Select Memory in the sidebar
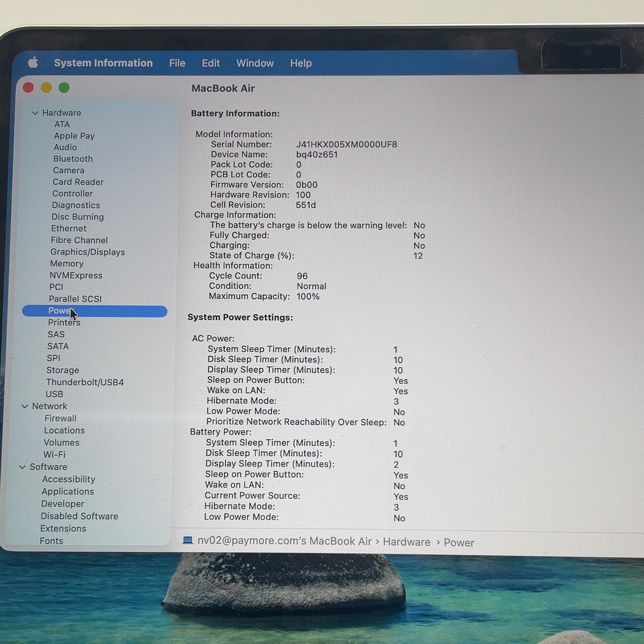The height and width of the screenshot is (644, 644). click(x=67, y=264)
